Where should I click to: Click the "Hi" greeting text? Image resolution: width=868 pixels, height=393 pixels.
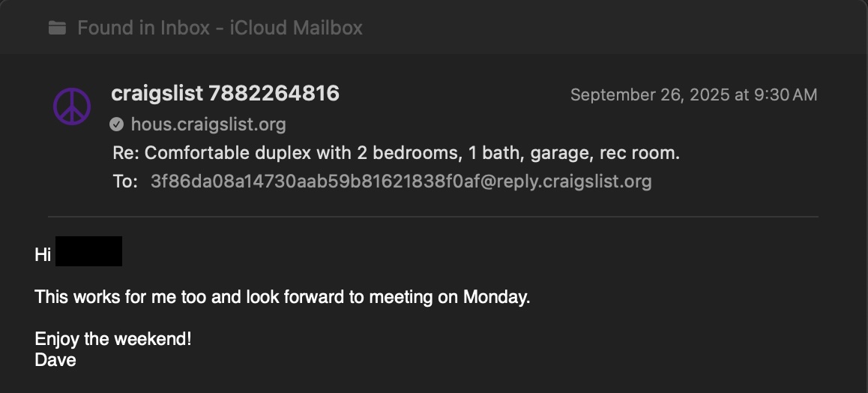click(x=43, y=255)
